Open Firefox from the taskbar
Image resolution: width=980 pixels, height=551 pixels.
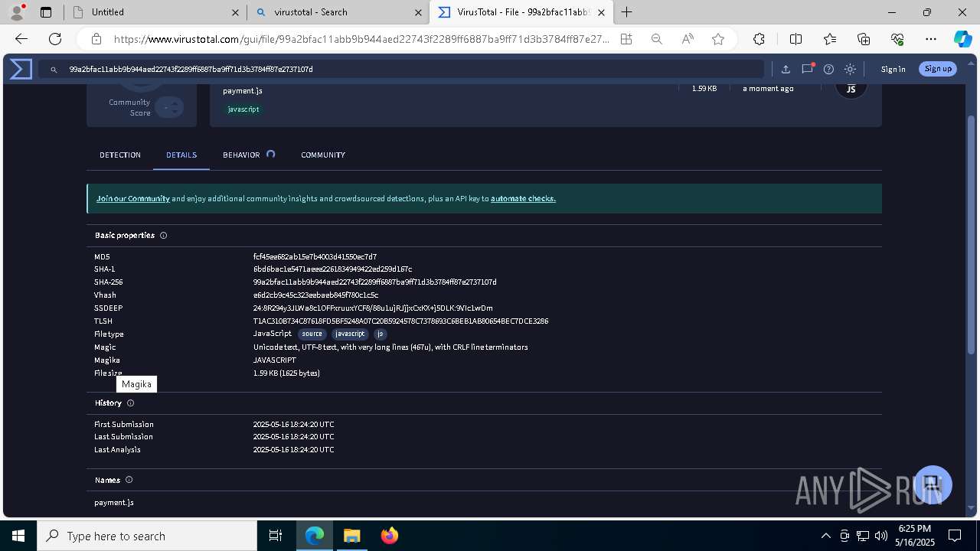390,536
